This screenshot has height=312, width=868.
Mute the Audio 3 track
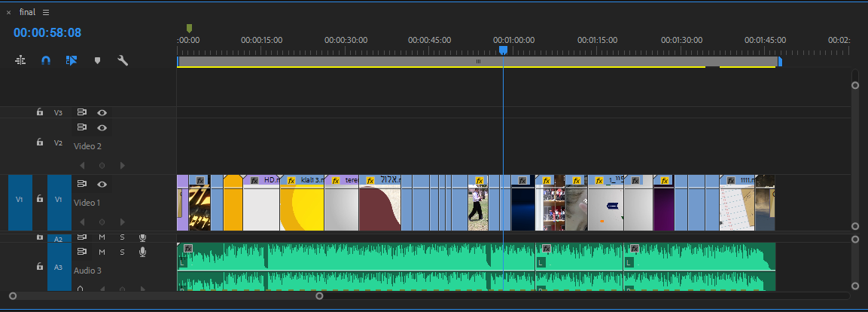[x=102, y=252]
